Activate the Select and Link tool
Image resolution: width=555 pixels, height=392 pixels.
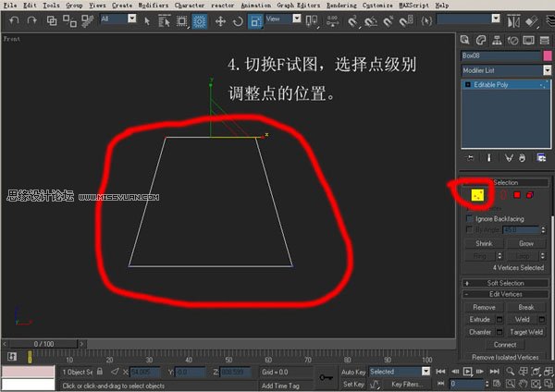coord(52,21)
